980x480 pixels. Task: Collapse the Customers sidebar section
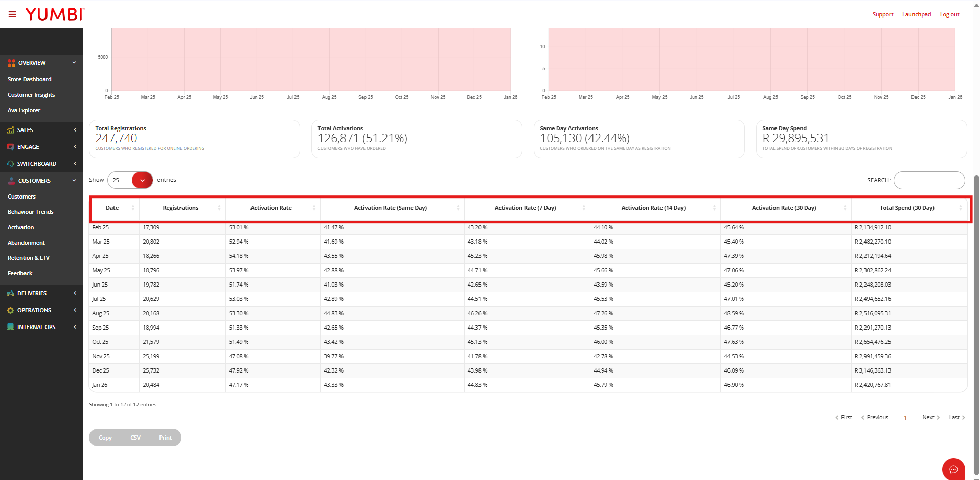point(74,181)
